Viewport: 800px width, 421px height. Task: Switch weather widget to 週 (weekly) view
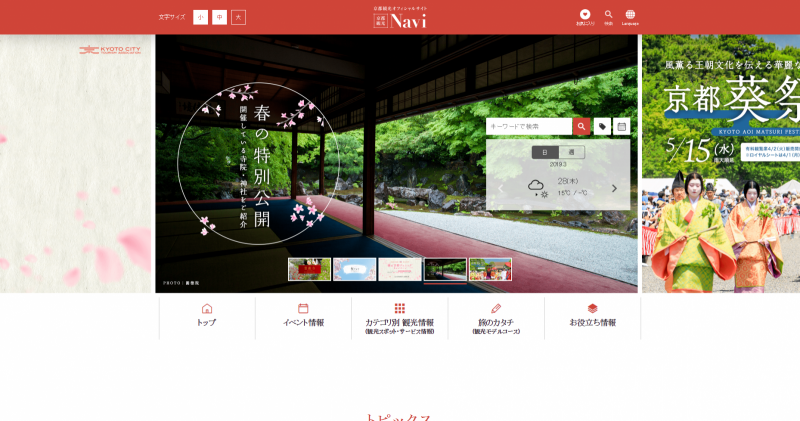click(572, 152)
